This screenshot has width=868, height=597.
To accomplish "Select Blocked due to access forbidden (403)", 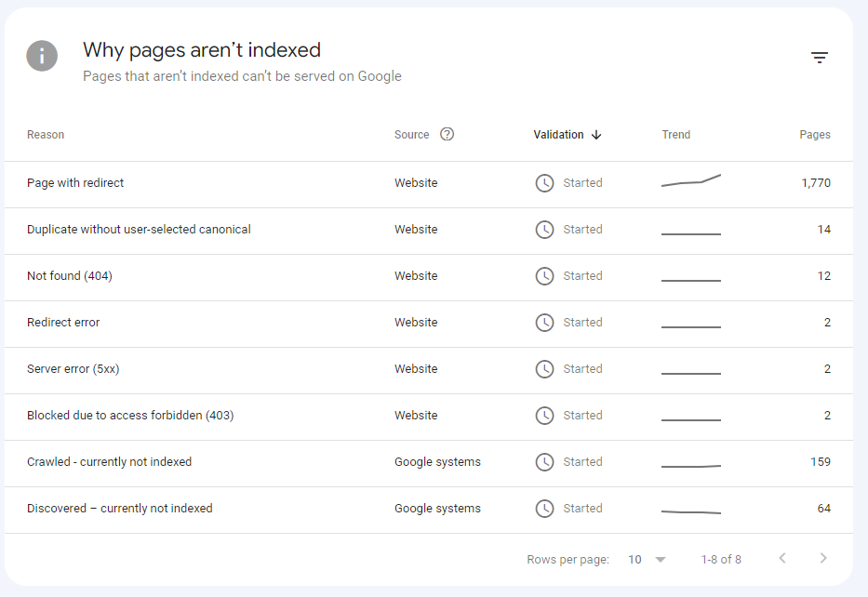I will click(130, 416).
